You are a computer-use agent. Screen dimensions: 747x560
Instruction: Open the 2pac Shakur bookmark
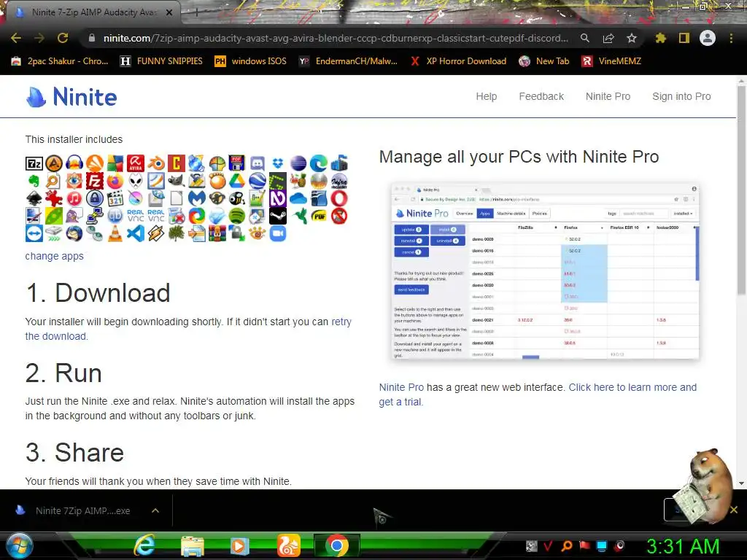coord(60,61)
